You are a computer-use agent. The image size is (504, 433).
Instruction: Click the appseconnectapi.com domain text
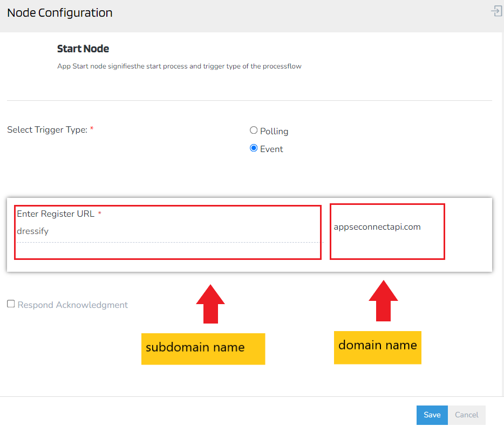click(x=377, y=227)
